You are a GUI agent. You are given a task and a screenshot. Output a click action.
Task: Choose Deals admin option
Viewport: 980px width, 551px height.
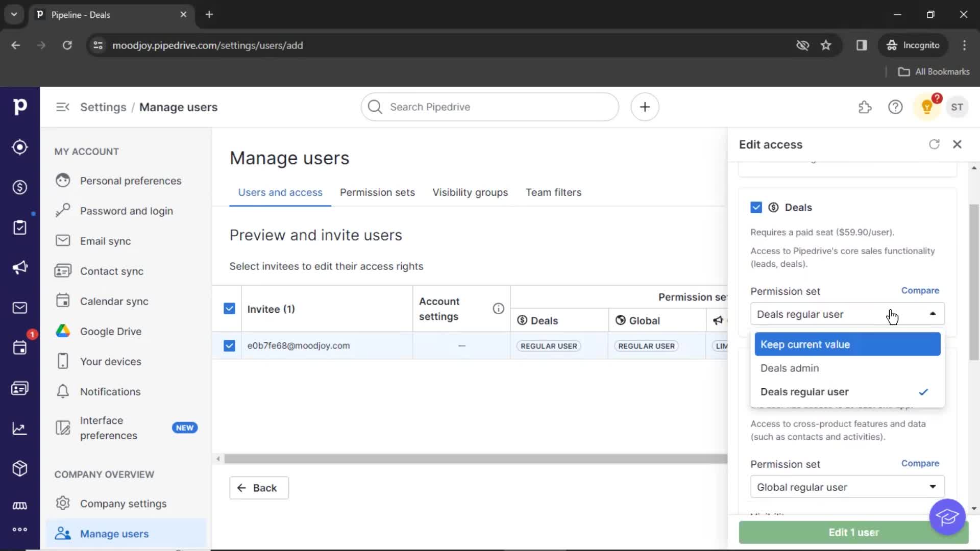point(847,368)
